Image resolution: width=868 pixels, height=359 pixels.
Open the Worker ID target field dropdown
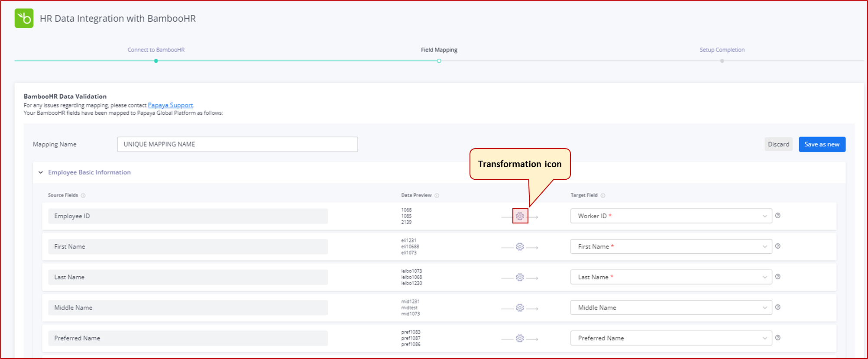671,216
